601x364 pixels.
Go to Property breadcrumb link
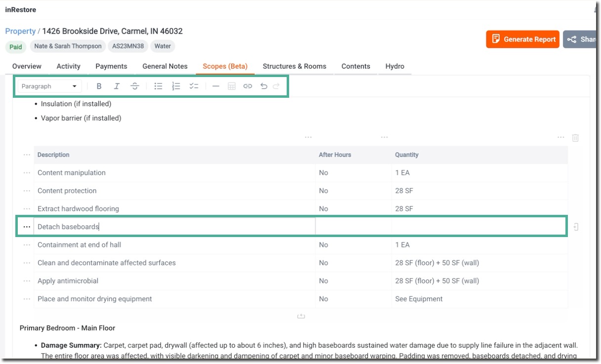point(20,31)
